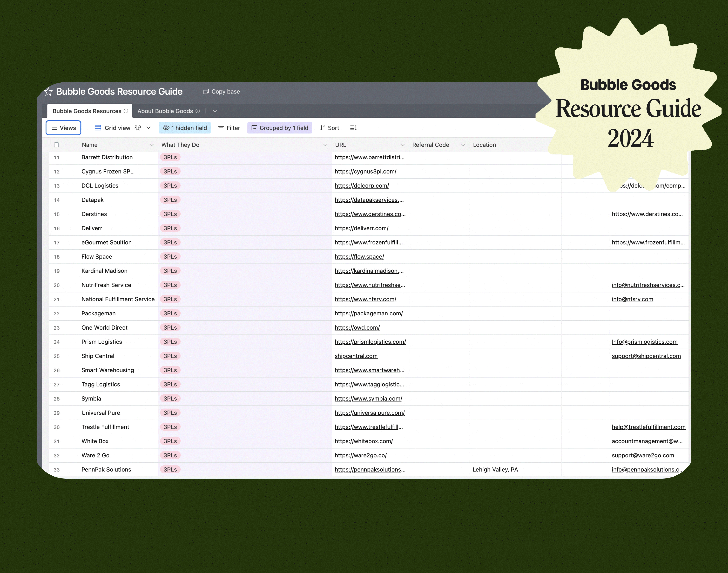Open the Filter options
Screen dimensions: 728x573
229,128
